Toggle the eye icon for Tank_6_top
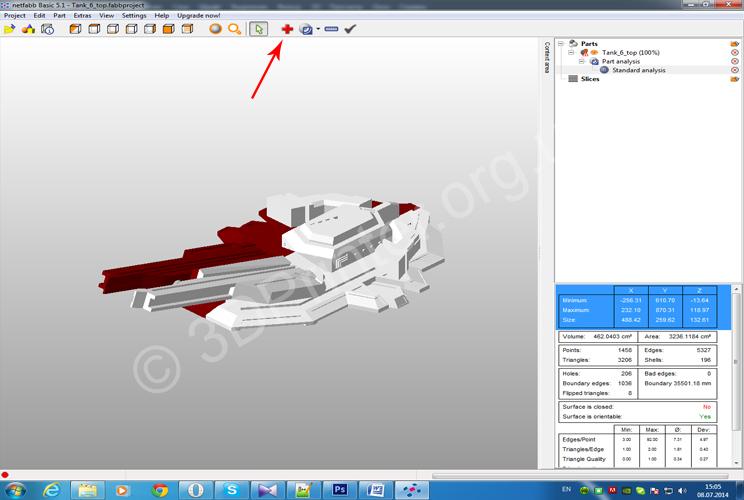The image size is (744, 500). pos(593,52)
